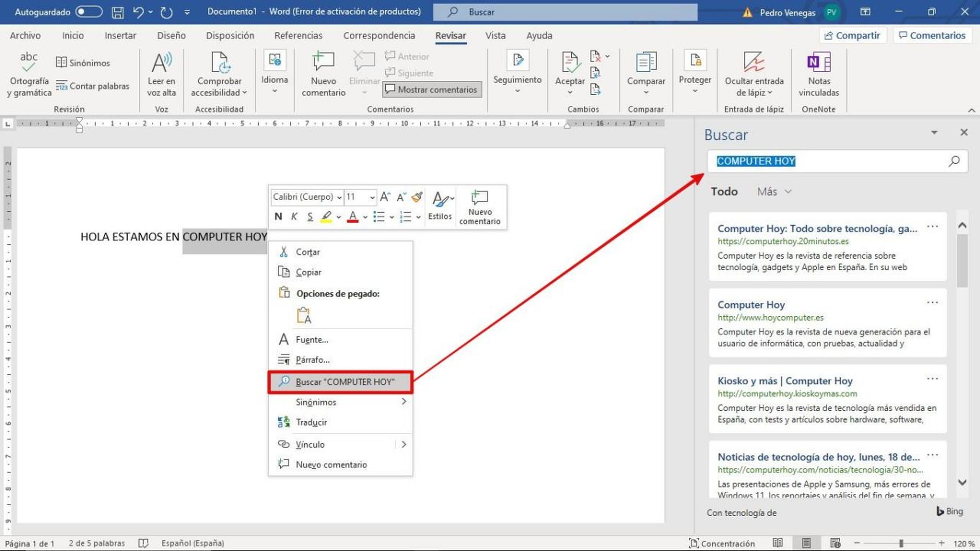Switch to Referencias tab
This screenshot has width=980, height=551.
298,35
